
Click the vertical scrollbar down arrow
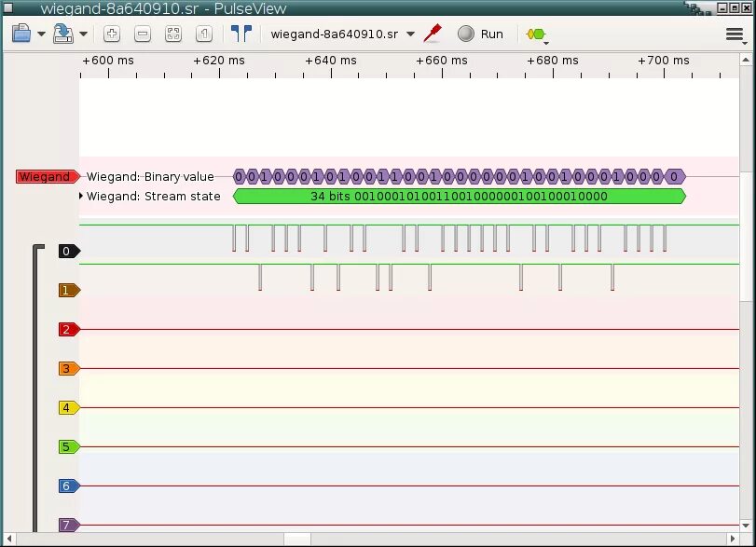pyautogui.click(x=746, y=526)
